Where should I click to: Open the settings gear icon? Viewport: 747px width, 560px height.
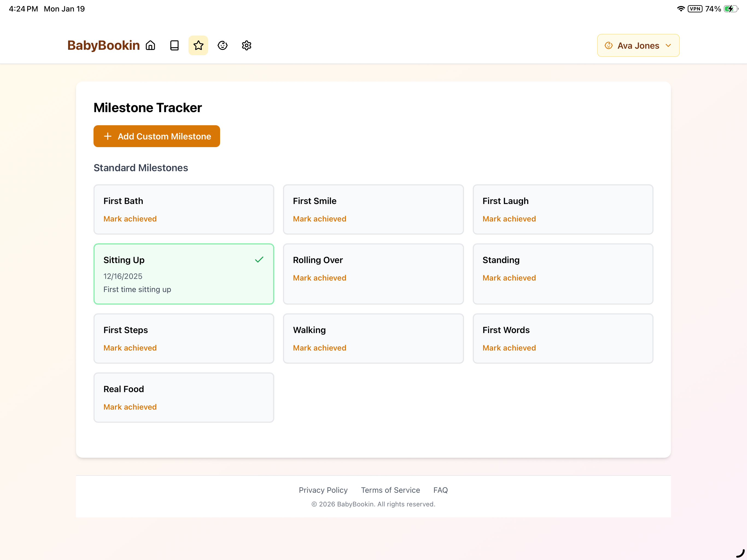247,45
